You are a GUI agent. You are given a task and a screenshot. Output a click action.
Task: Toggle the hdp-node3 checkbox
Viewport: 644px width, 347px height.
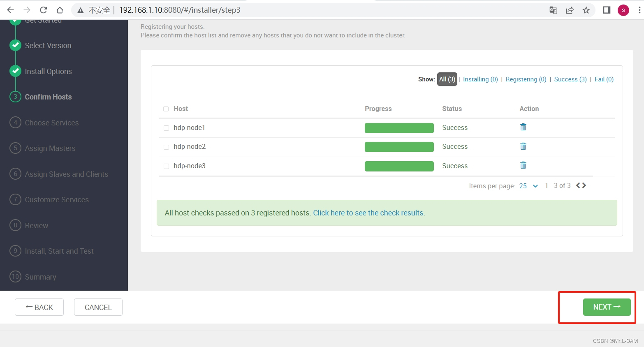(x=166, y=166)
